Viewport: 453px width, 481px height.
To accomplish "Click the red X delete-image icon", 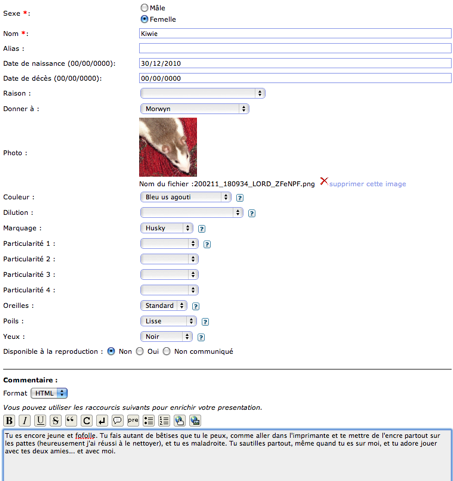I will pyautogui.click(x=324, y=181).
